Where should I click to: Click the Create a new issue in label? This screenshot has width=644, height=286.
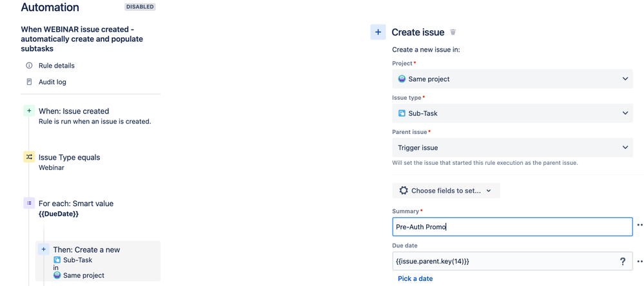[x=426, y=50]
